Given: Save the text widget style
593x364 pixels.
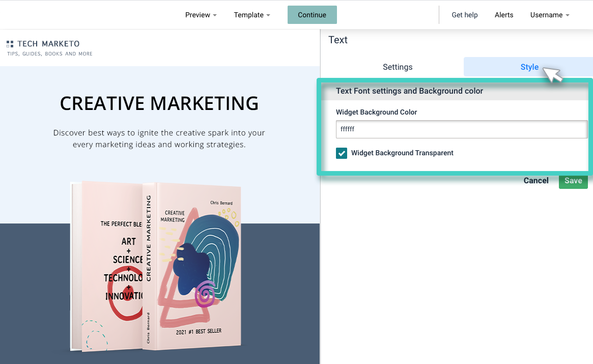Looking at the screenshot, I should coord(573,181).
